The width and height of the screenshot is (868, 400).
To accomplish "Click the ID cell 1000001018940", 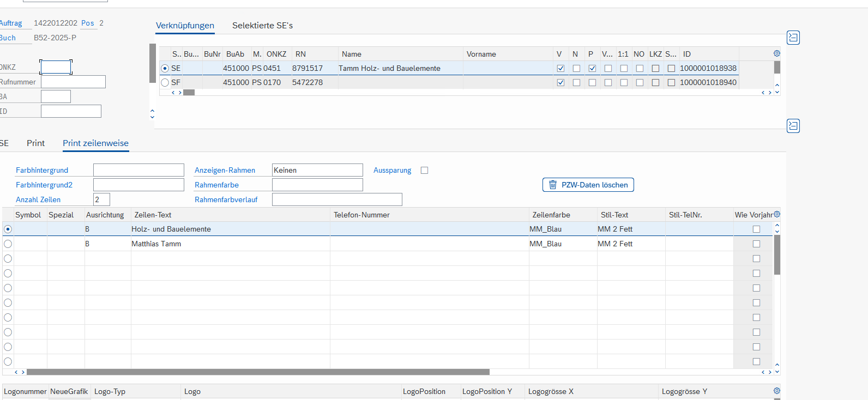I will [x=708, y=82].
